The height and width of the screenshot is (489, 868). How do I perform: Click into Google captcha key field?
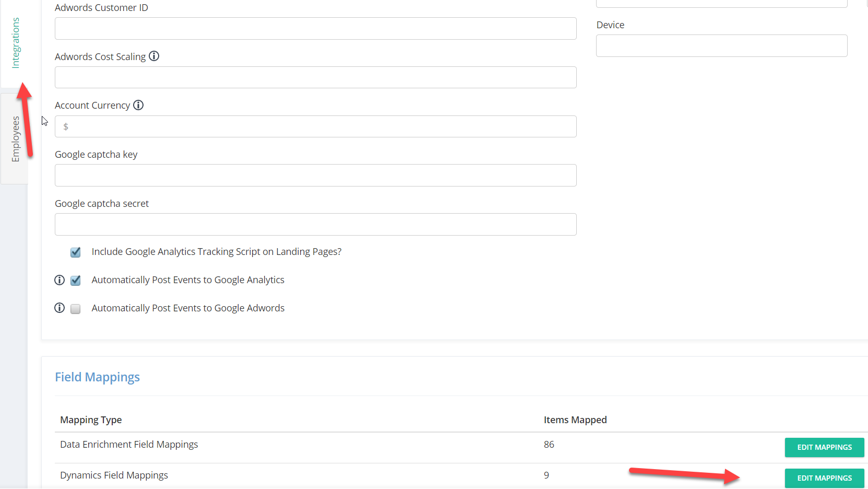[x=315, y=175]
